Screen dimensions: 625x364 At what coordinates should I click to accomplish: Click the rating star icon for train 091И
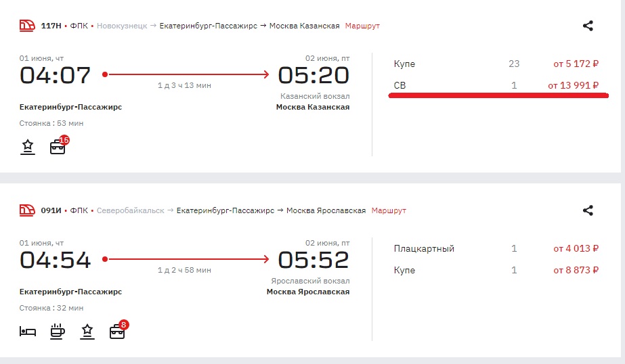87,332
